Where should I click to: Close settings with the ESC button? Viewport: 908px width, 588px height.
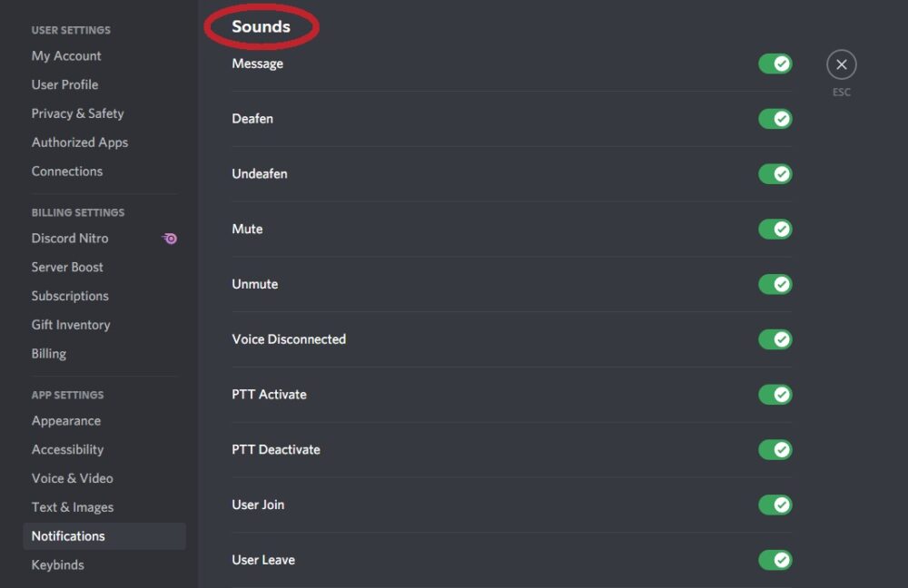[841, 64]
